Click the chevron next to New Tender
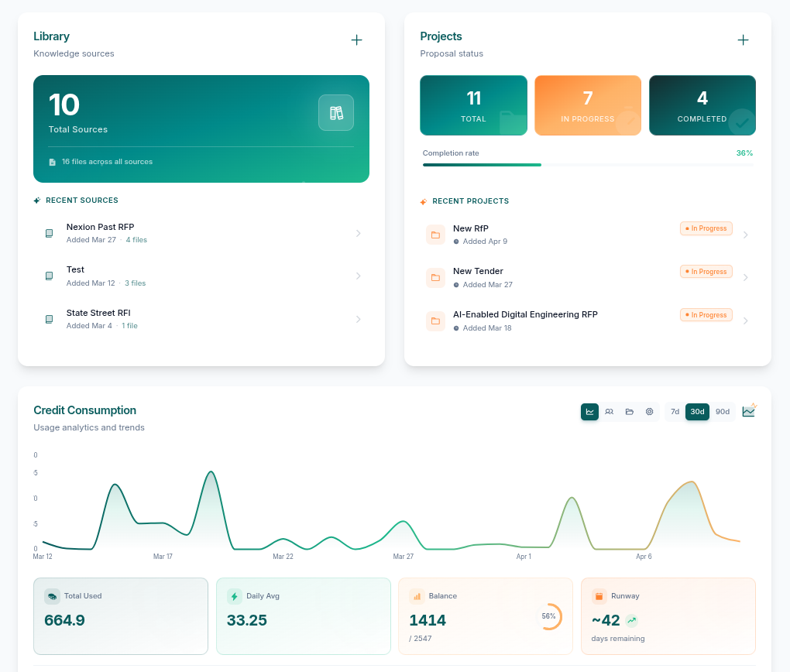The height and width of the screenshot is (672, 790). click(745, 278)
